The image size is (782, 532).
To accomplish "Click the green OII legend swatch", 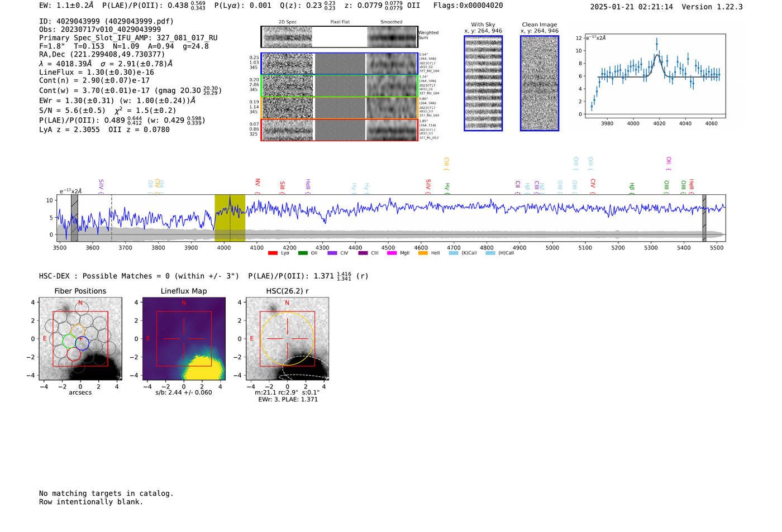I will click(303, 253).
